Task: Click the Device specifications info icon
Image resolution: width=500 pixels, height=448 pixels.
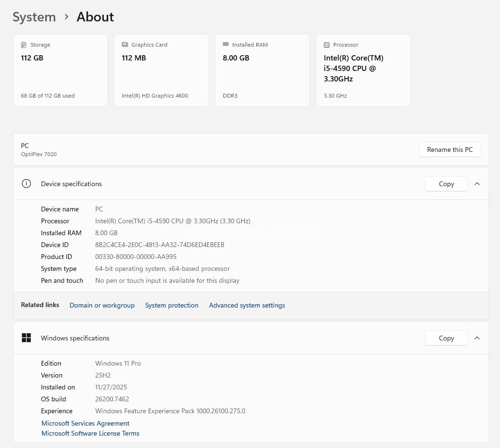Action: (x=27, y=184)
